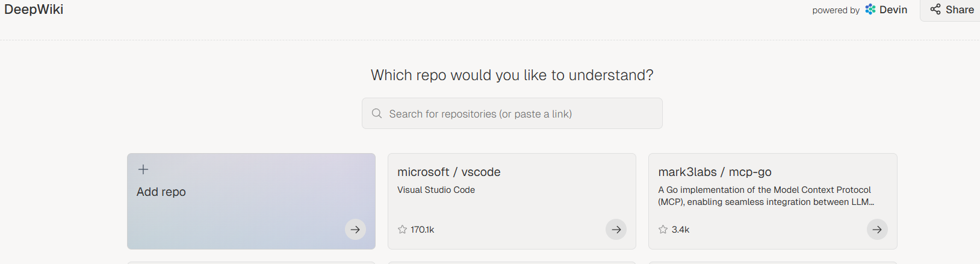Click the 170.1k star count
Screen dimensions: 980x264
(x=423, y=230)
